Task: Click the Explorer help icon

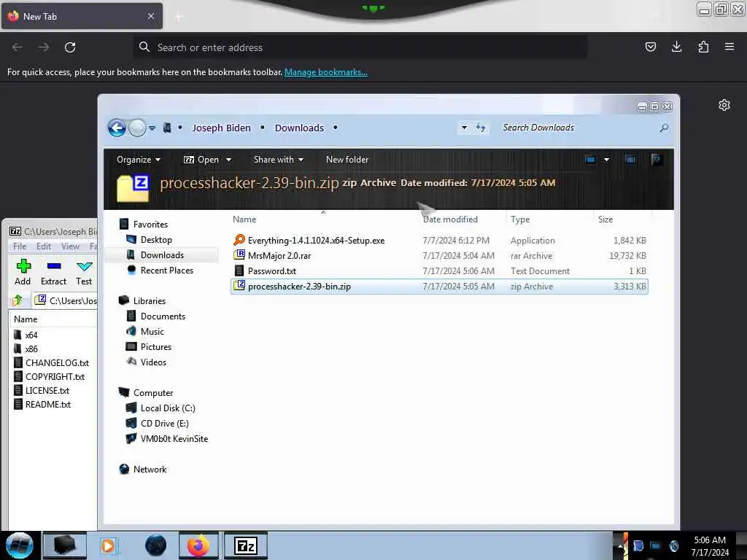Action: pos(656,160)
